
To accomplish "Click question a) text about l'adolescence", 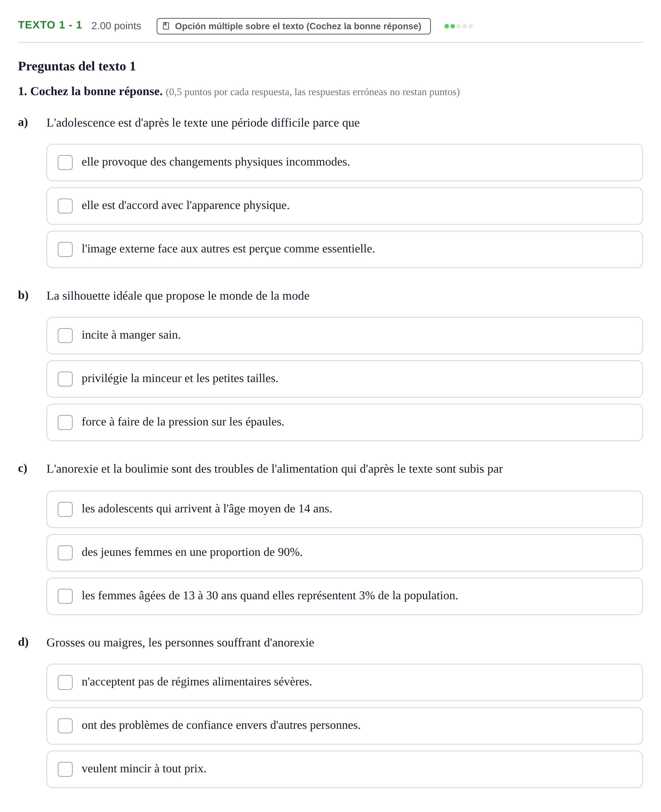I will [x=203, y=123].
